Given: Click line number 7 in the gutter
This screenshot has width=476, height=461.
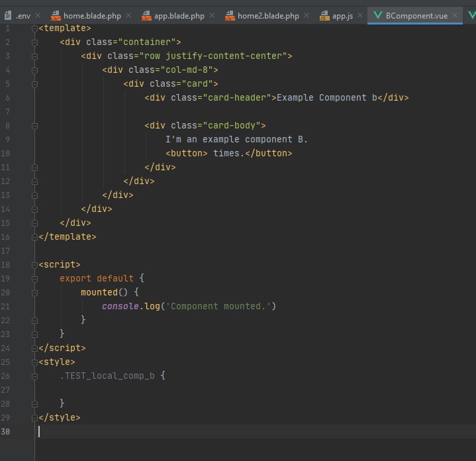Looking at the screenshot, I should pyautogui.click(x=7, y=112).
